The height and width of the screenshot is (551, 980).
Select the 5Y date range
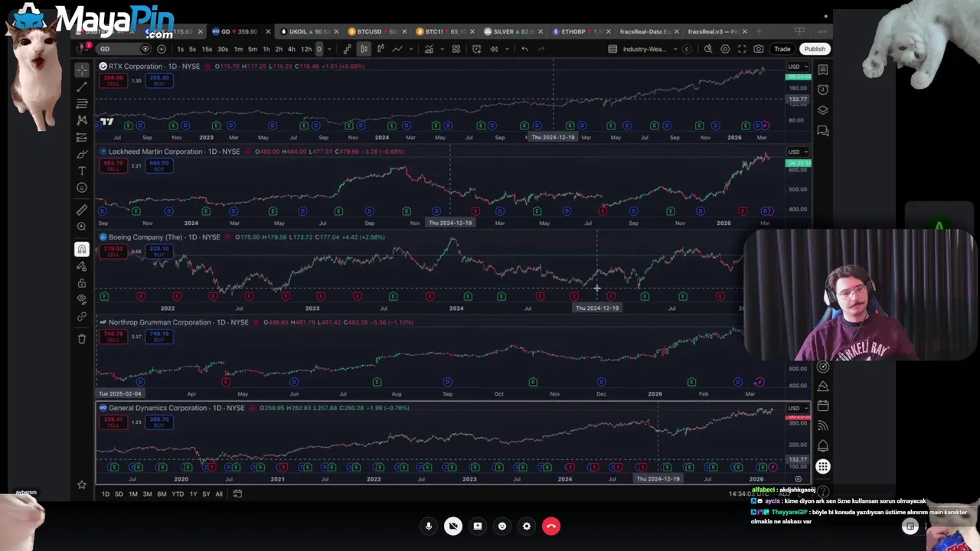206,494
